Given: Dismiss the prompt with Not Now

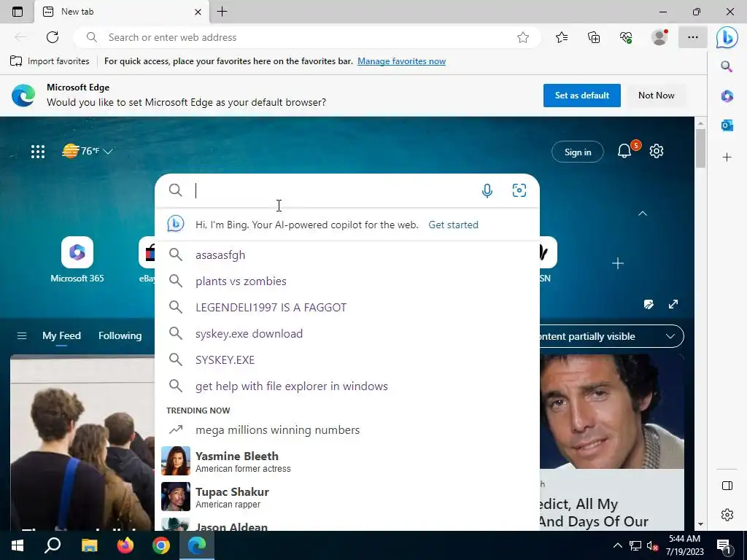Looking at the screenshot, I should (656, 96).
